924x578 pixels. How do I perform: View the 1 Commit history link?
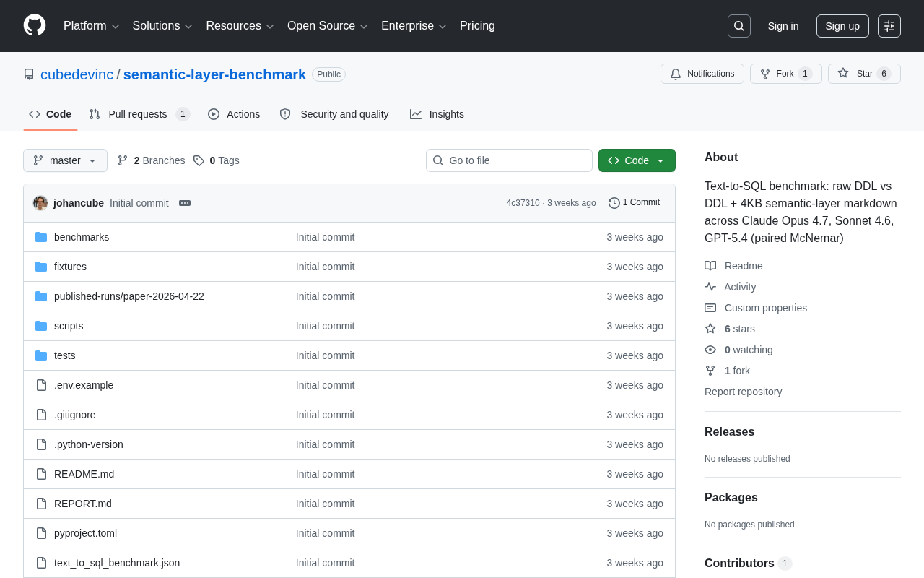click(635, 203)
